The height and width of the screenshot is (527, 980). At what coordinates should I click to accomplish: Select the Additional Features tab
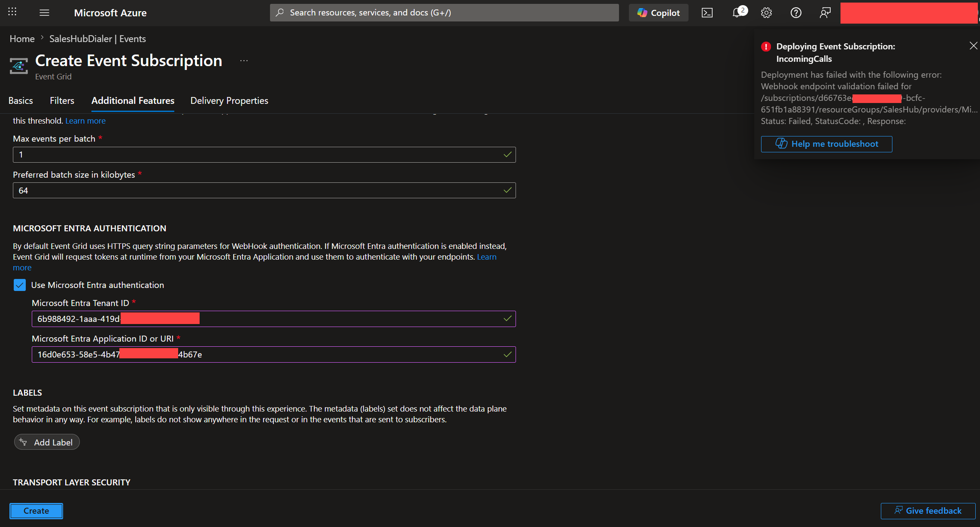tap(133, 100)
